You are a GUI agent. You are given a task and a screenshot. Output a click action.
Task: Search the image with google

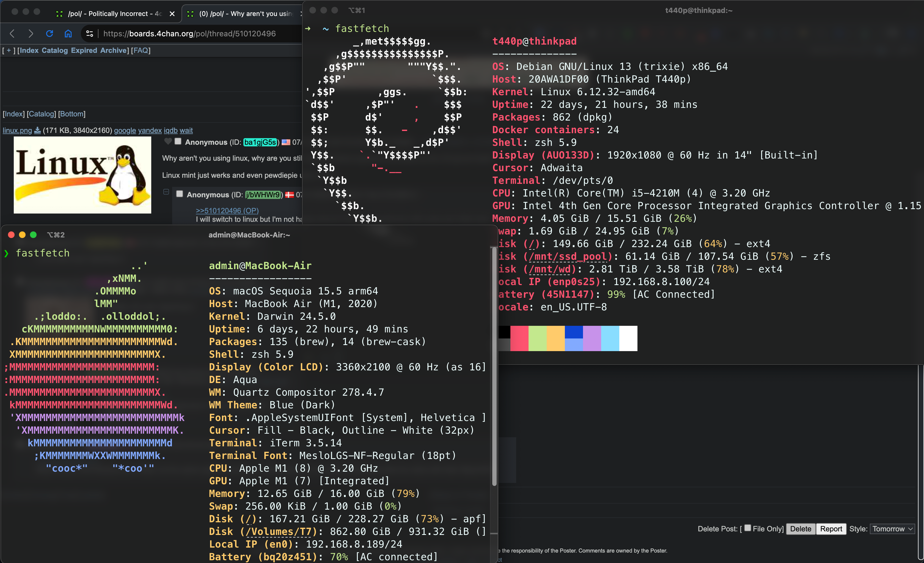[x=125, y=130]
